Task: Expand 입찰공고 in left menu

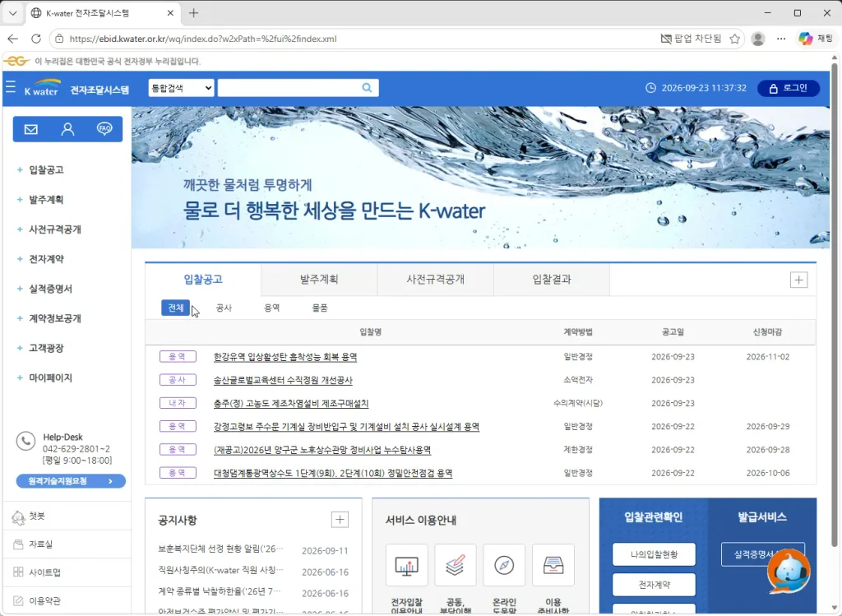Action: pyautogui.click(x=46, y=169)
